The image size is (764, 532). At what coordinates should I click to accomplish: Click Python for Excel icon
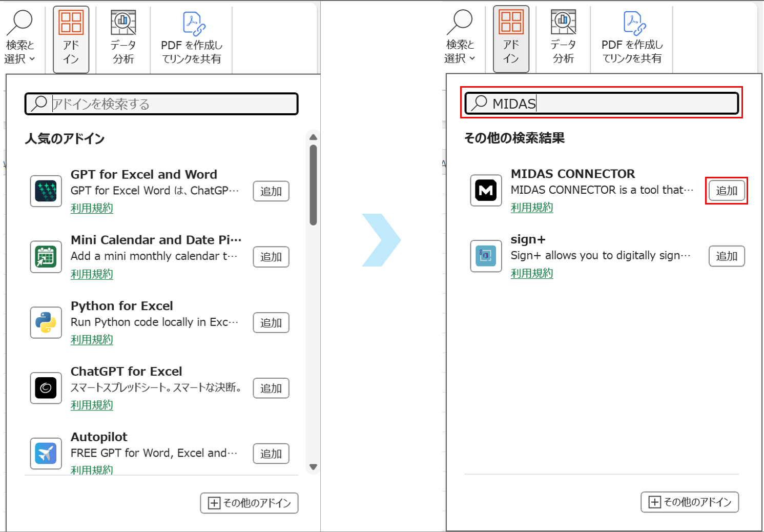[46, 322]
